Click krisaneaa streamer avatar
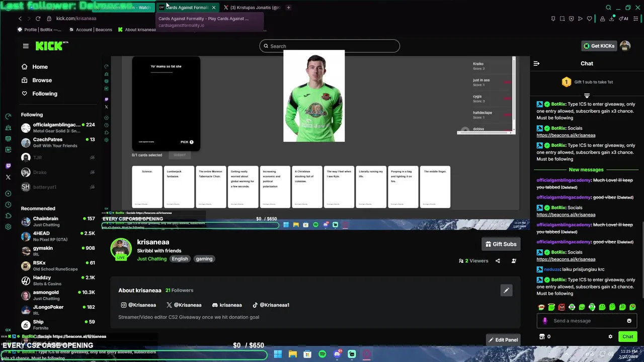The height and width of the screenshot is (362, 644). click(121, 249)
